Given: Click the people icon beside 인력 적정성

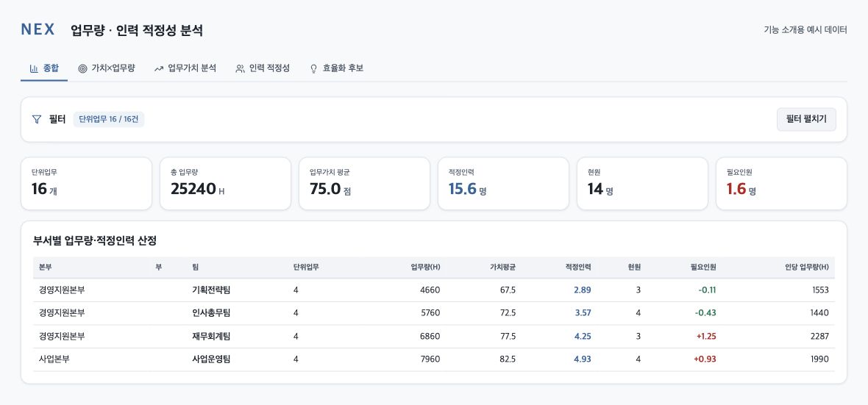Looking at the screenshot, I should (241, 68).
